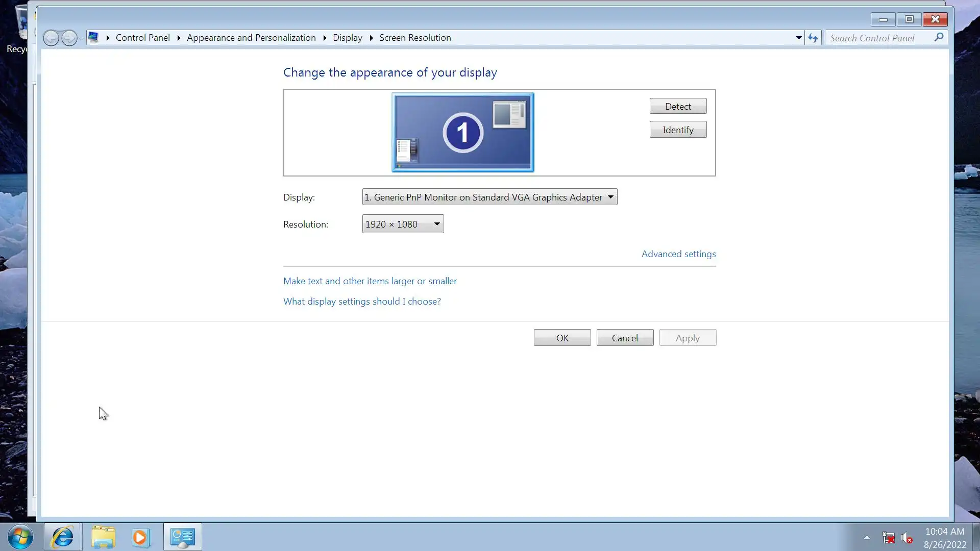Open Advanced settings link
Image resolution: width=980 pixels, height=551 pixels.
[678, 254]
